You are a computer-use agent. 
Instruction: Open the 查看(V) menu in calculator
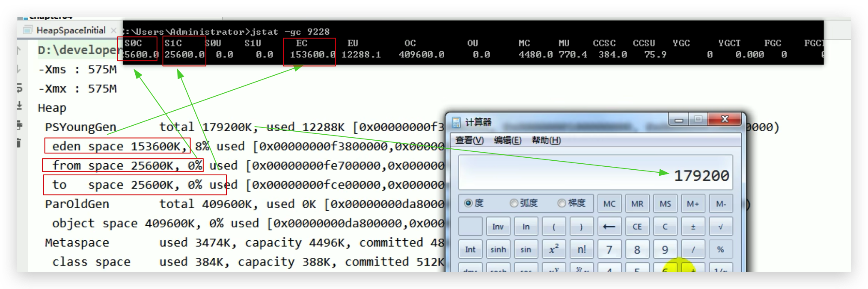(469, 140)
